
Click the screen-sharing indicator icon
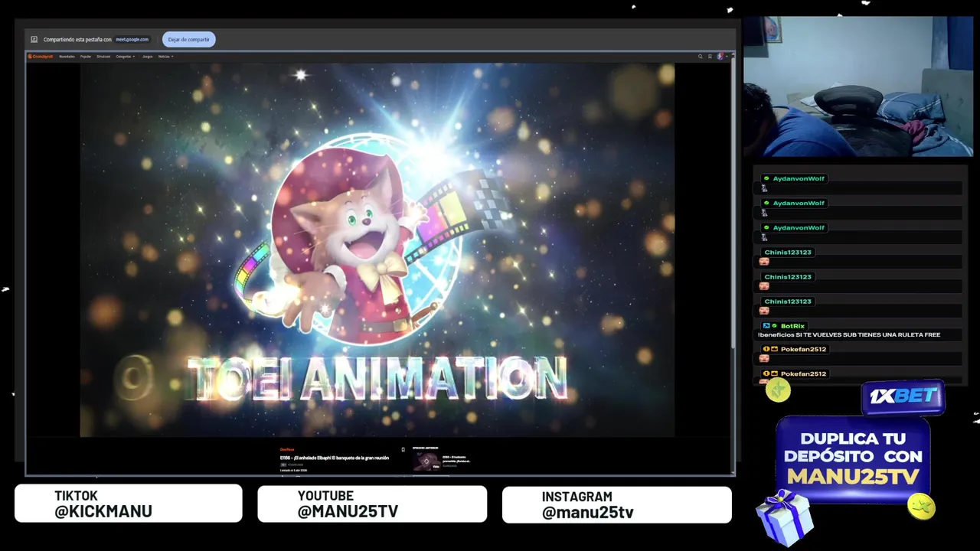(x=34, y=40)
